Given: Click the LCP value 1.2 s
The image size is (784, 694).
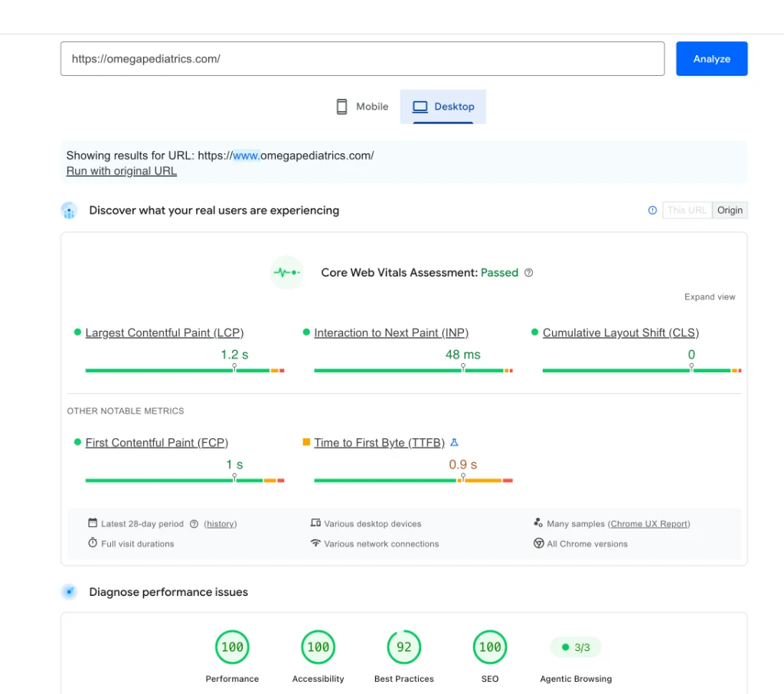Looking at the screenshot, I should 234,355.
